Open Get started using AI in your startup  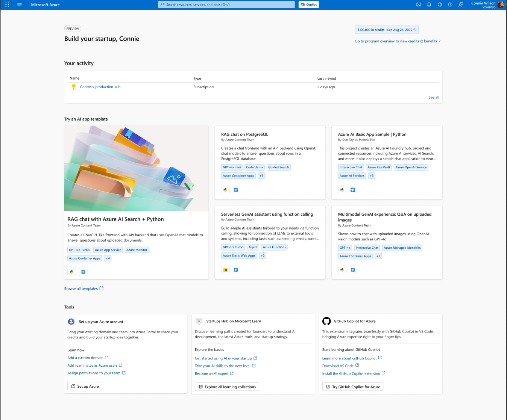coord(226,358)
